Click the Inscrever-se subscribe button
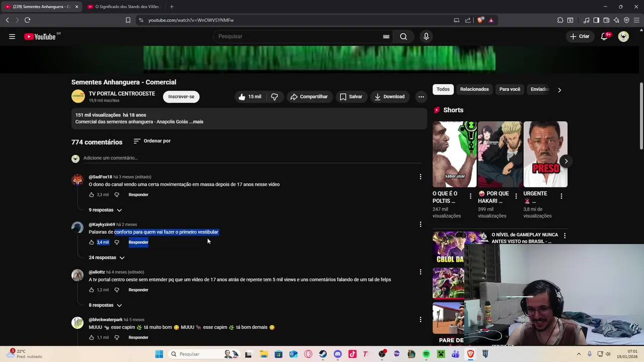The image size is (644, 362). (181, 97)
